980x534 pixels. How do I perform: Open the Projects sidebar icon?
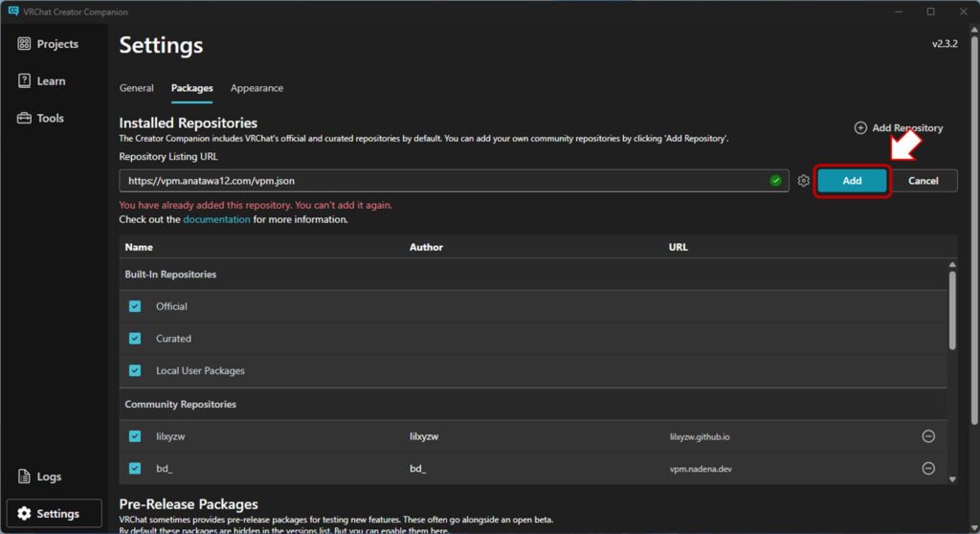click(x=25, y=44)
